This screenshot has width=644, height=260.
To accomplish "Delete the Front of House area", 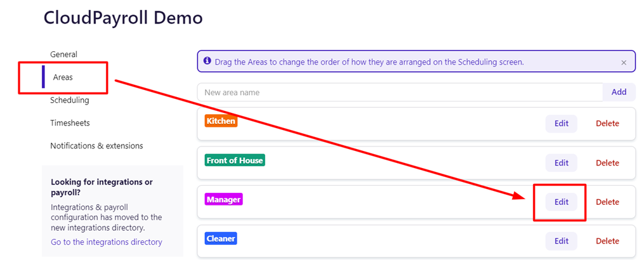I will (607, 162).
